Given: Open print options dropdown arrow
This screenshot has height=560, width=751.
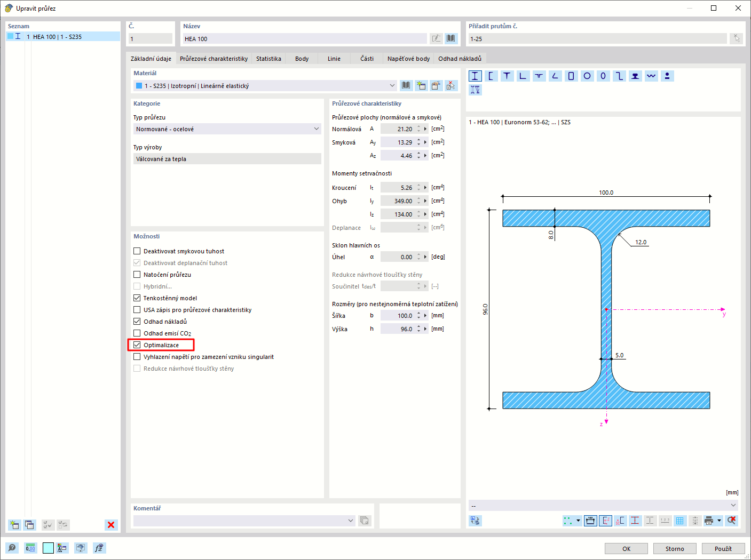Looking at the screenshot, I should [x=720, y=521].
